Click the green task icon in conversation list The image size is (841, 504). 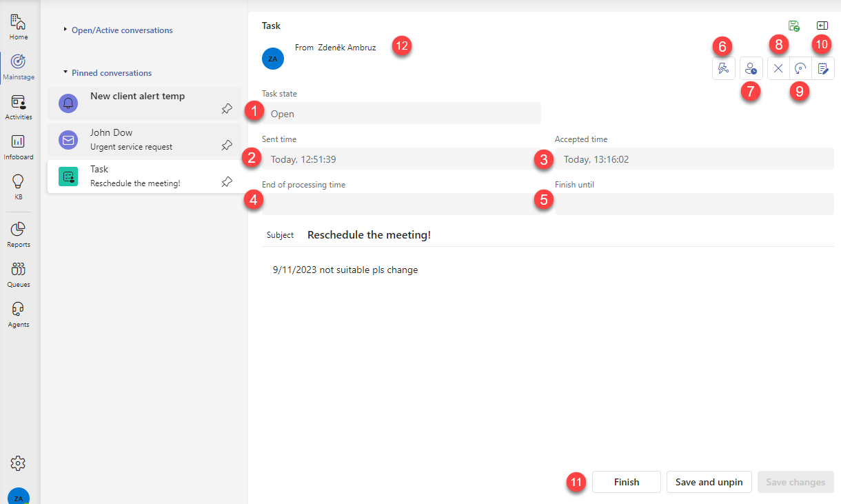[68, 177]
